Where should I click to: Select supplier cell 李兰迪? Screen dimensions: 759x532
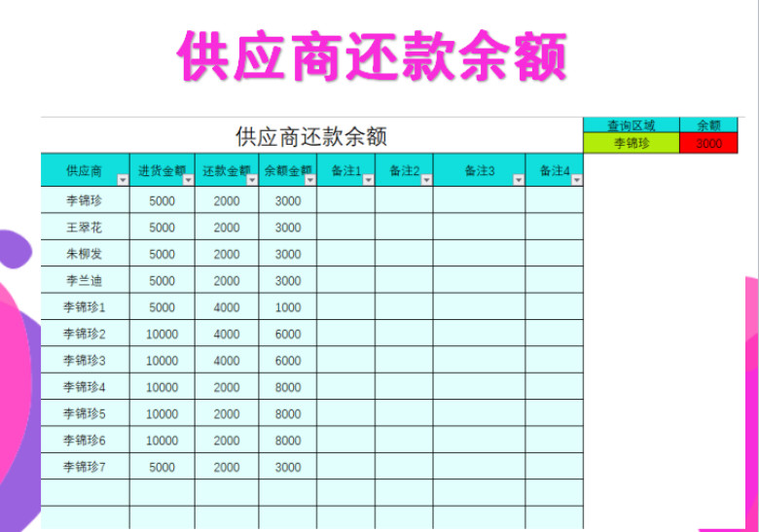[x=86, y=279]
